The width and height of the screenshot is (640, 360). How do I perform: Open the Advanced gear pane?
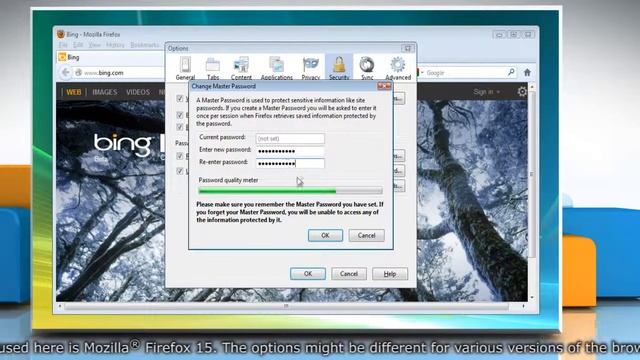coord(398,68)
